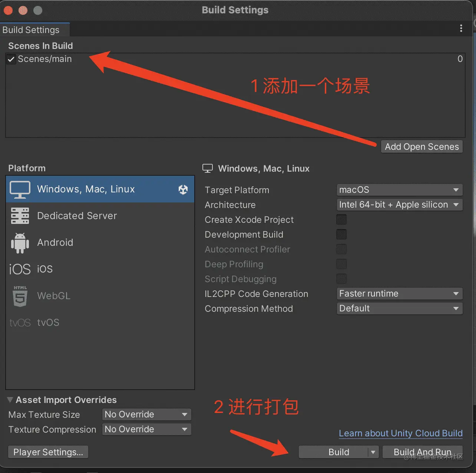The width and height of the screenshot is (476, 473).
Task: Click Build And Run button
Action: (x=423, y=452)
